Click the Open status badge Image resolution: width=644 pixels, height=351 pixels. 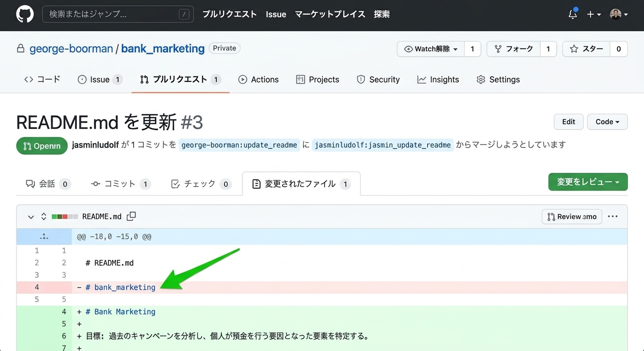tap(42, 146)
